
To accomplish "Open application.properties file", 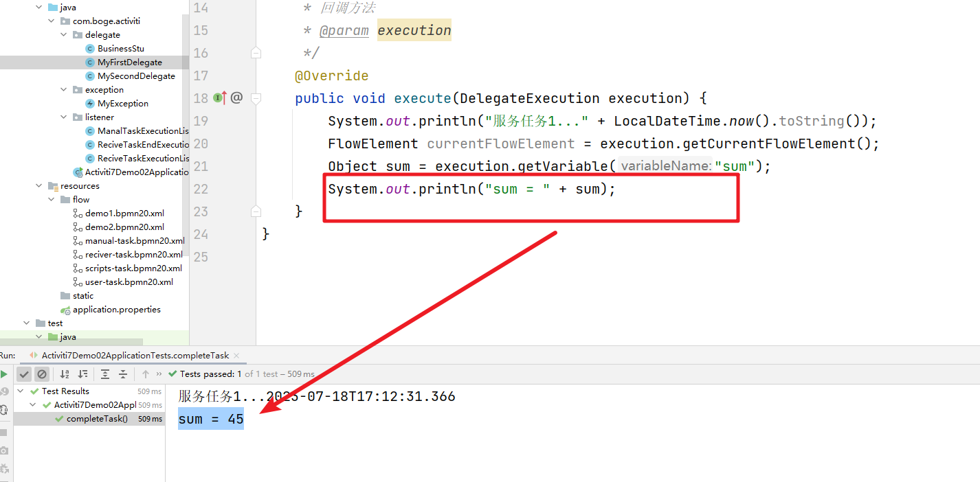I will click(117, 310).
